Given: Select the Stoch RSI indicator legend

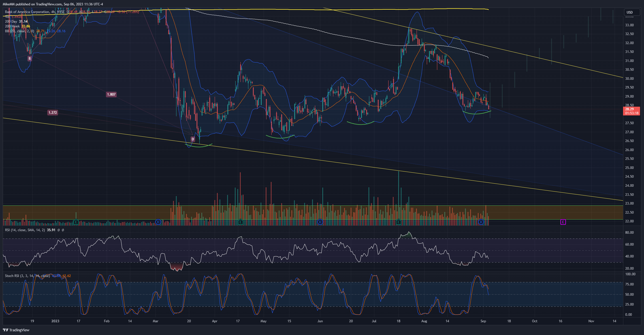Looking at the screenshot, I should (27, 276).
